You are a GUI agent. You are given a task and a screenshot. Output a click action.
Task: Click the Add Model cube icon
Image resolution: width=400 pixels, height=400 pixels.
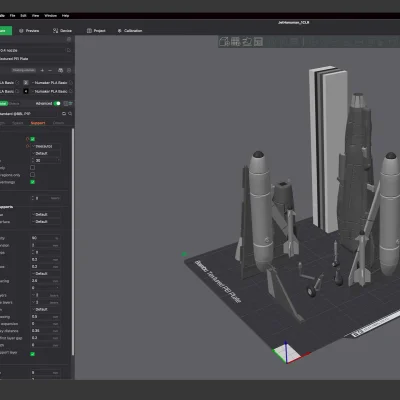(x=224, y=42)
